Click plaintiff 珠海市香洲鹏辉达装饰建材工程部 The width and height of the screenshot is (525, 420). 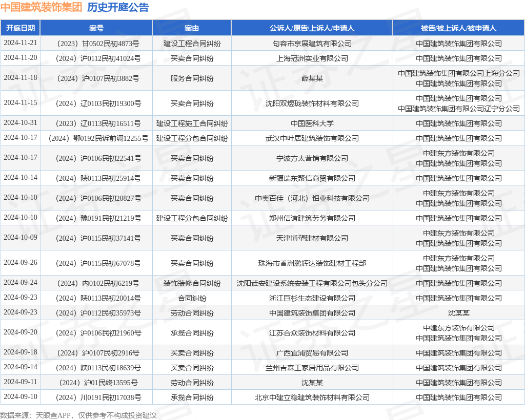tap(312, 263)
